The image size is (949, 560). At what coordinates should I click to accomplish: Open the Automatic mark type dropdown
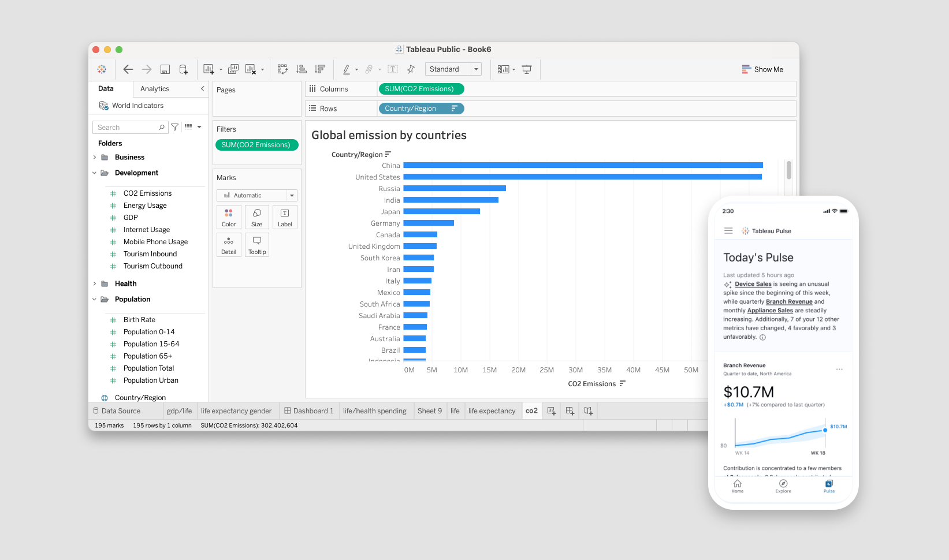257,195
